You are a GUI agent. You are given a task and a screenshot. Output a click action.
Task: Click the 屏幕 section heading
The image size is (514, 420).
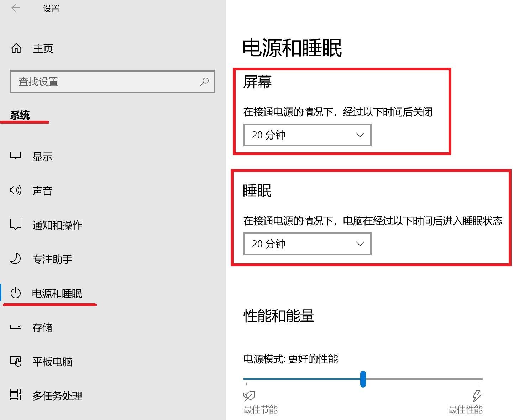pos(257,82)
